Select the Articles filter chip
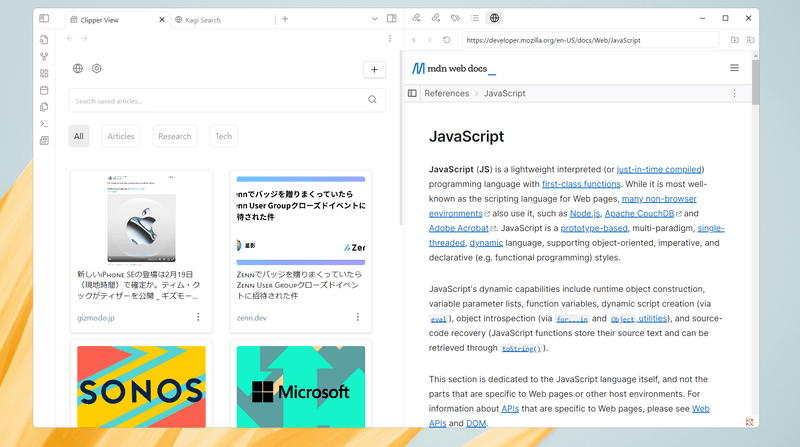The height and width of the screenshot is (447, 800). tap(121, 136)
